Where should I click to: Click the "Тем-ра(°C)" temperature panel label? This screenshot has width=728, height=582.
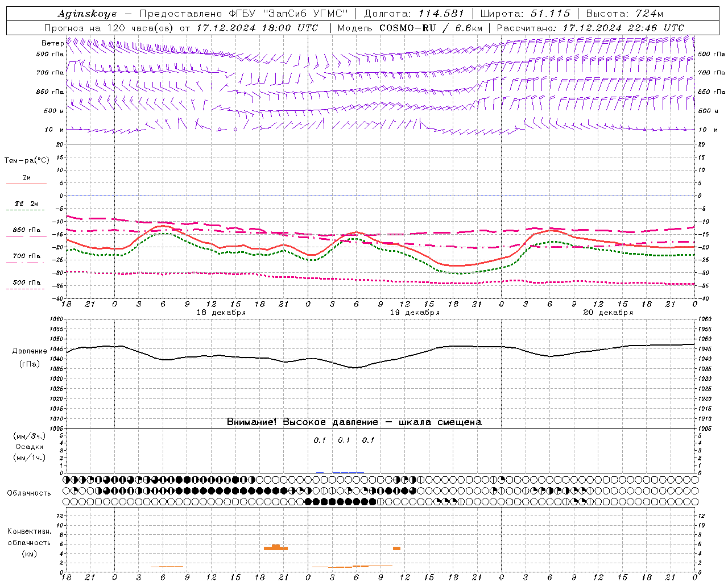pos(27,161)
